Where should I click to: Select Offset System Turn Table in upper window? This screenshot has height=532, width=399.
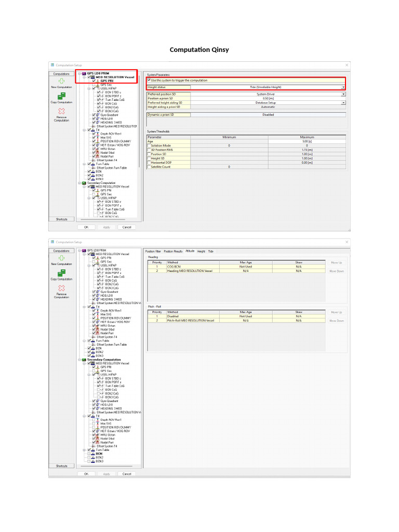pyautogui.click(x=112, y=168)
